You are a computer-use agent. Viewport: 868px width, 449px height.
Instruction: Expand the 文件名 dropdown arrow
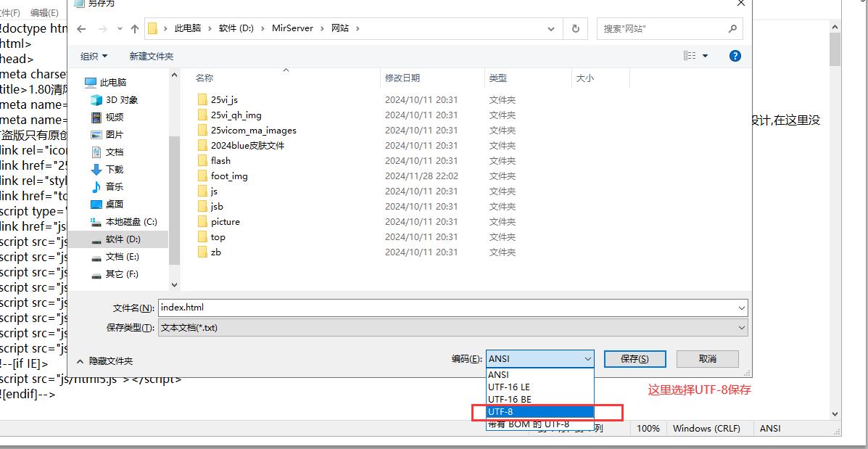tap(742, 308)
